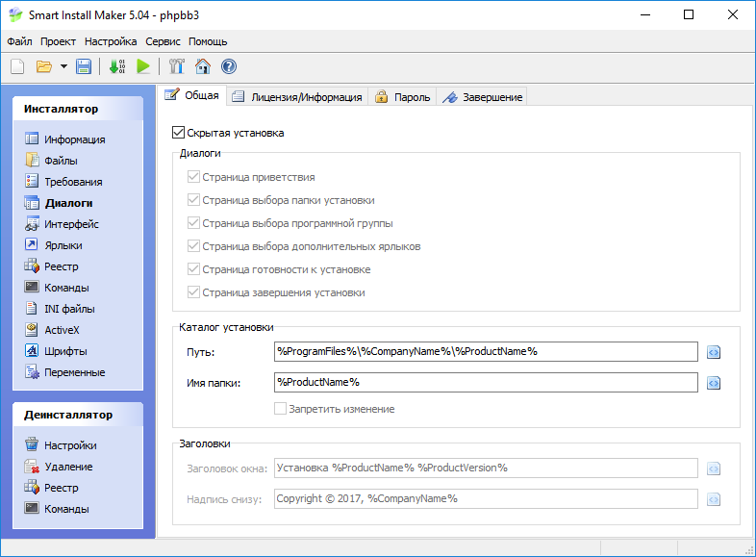
Task: Click the Заголовок окна input field
Action: (486, 468)
